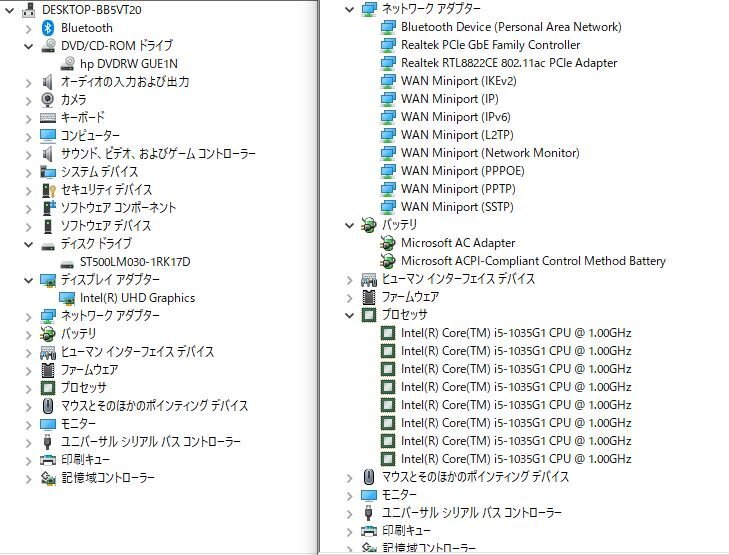Collapse the DESKTOP-BB5VT20 root node
Image resolution: width=729 pixels, height=555 pixels.
pos(10,10)
